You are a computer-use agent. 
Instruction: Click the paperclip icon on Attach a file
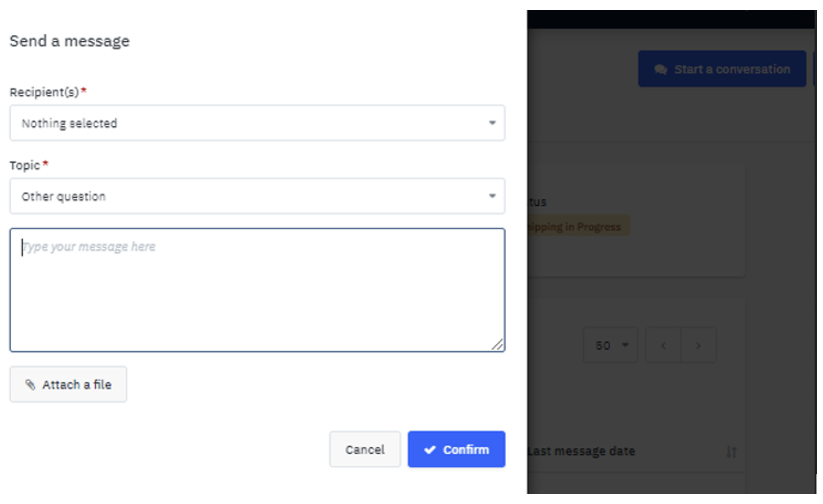(x=30, y=385)
